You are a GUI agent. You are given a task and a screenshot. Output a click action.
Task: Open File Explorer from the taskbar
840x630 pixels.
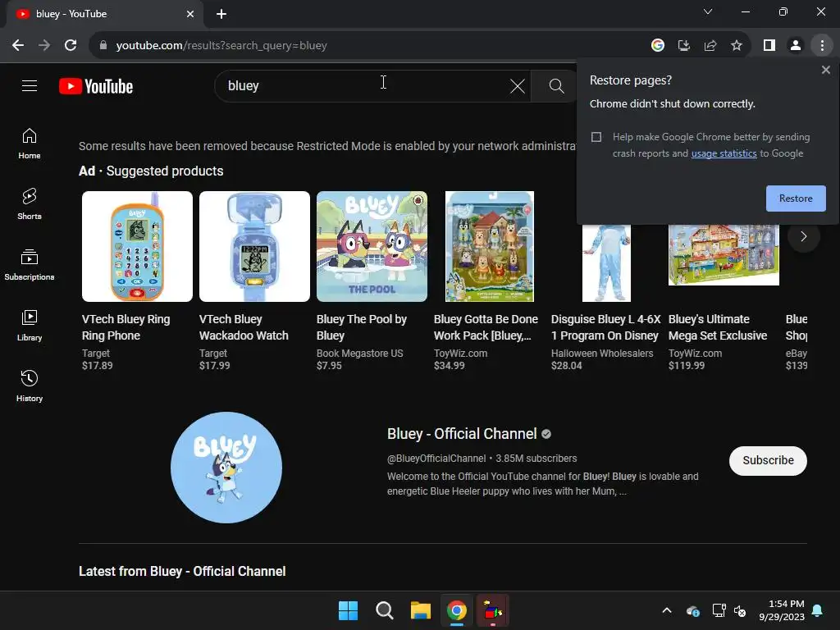[x=421, y=610]
